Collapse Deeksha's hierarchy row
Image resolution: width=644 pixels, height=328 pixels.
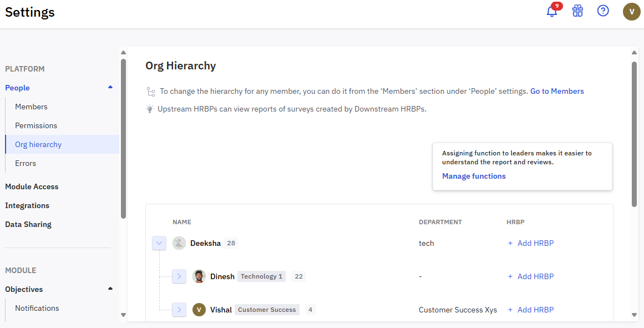(x=159, y=243)
